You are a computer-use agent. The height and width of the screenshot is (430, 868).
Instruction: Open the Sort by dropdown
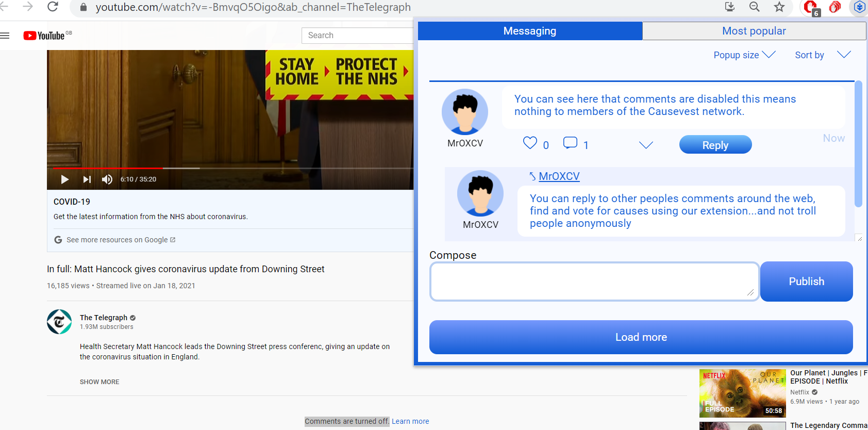(x=823, y=55)
